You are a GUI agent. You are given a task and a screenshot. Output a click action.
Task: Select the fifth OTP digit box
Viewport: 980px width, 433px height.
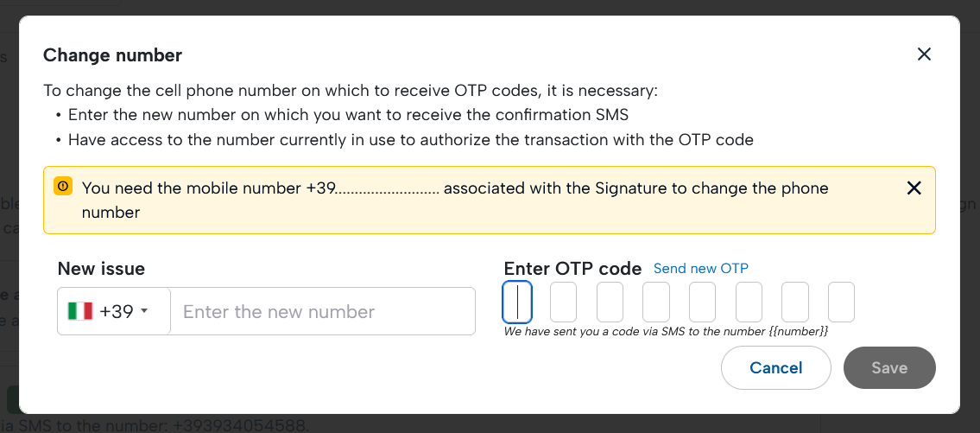[702, 302]
